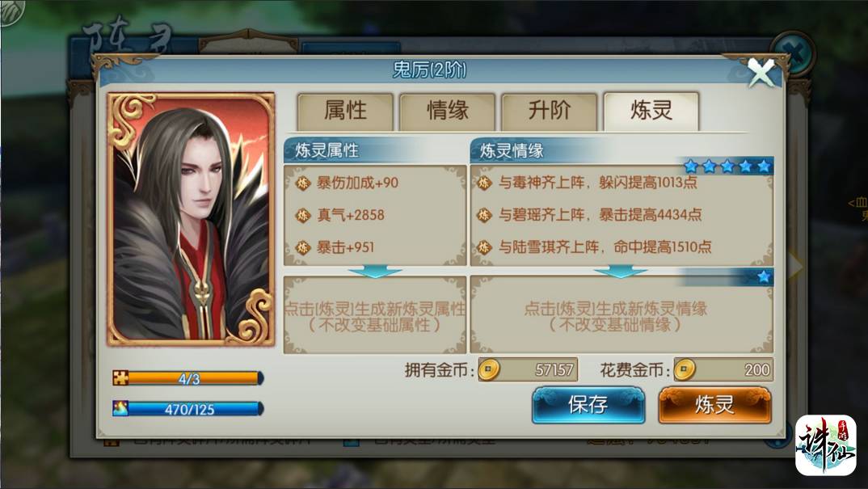Open the 炼灵 tab

(x=651, y=111)
